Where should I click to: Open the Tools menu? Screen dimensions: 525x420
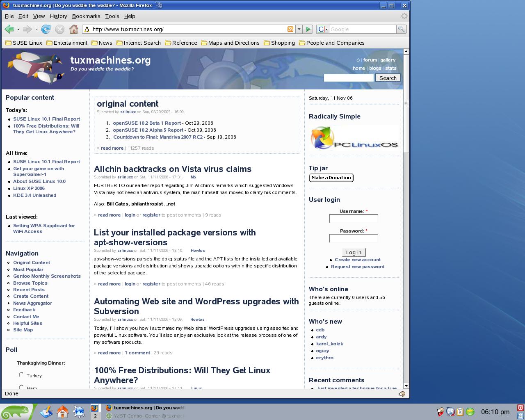tap(112, 16)
